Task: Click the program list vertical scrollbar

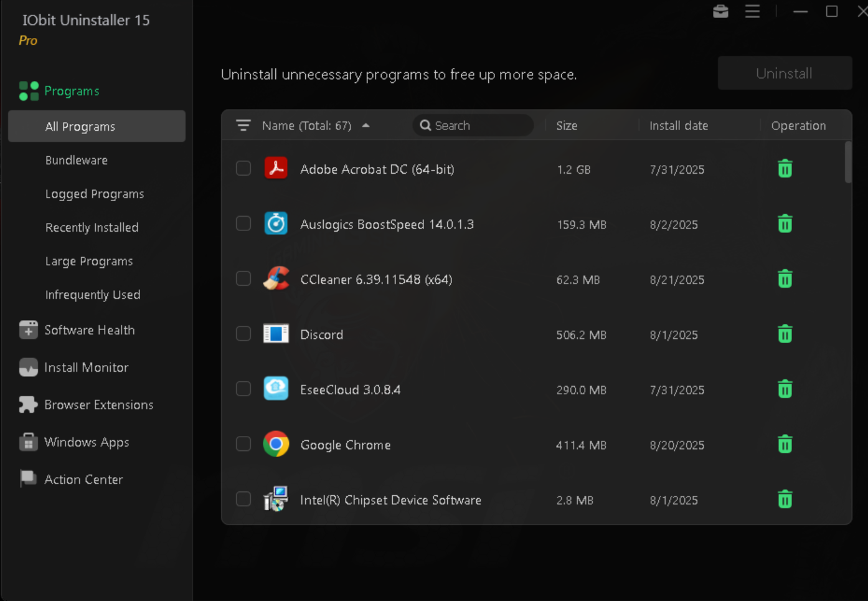Action: (x=847, y=162)
